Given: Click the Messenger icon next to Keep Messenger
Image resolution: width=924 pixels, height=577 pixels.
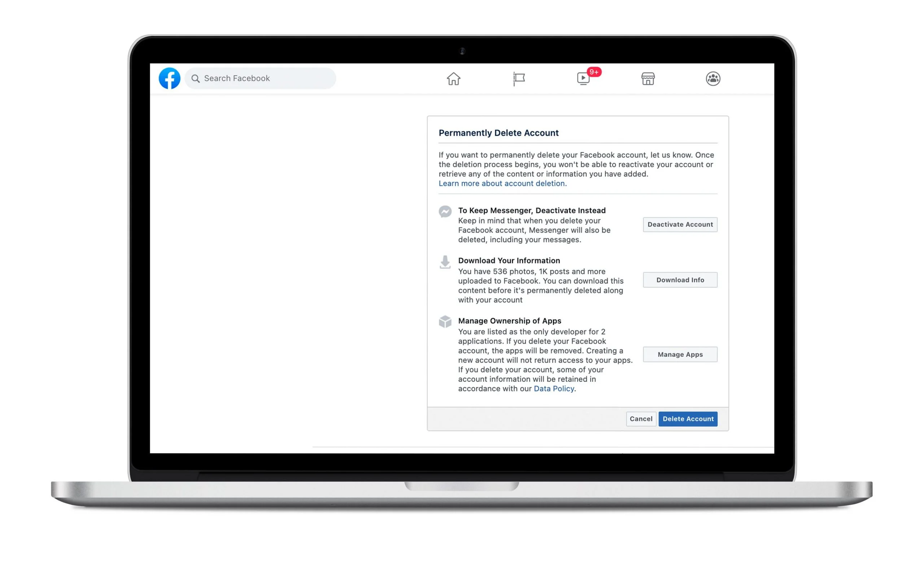Looking at the screenshot, I should (444, 211).
